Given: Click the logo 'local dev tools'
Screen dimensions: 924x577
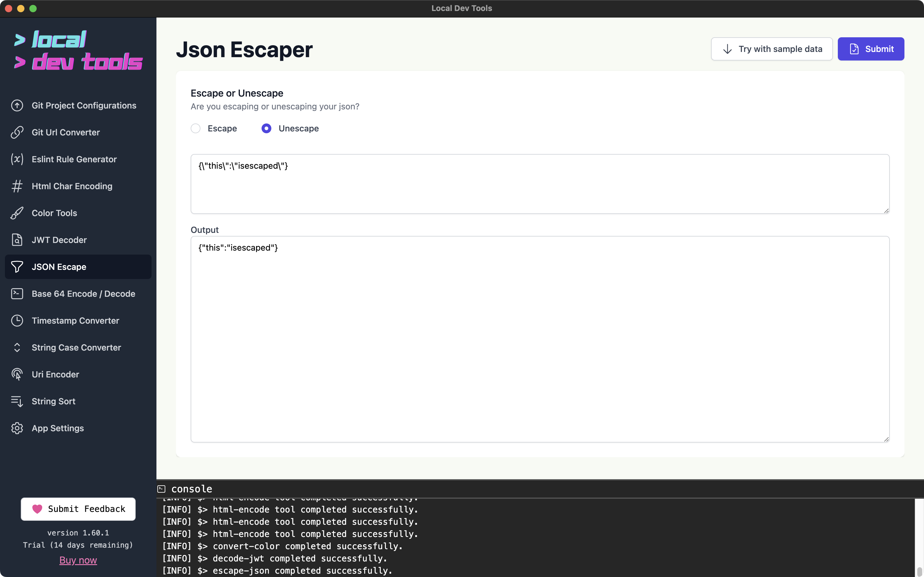Looking at the screenshot, I should [x=78, y=50].
